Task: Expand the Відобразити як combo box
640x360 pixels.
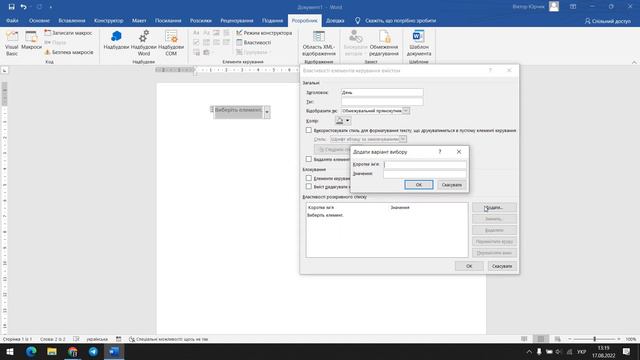Action: [405, 111]
